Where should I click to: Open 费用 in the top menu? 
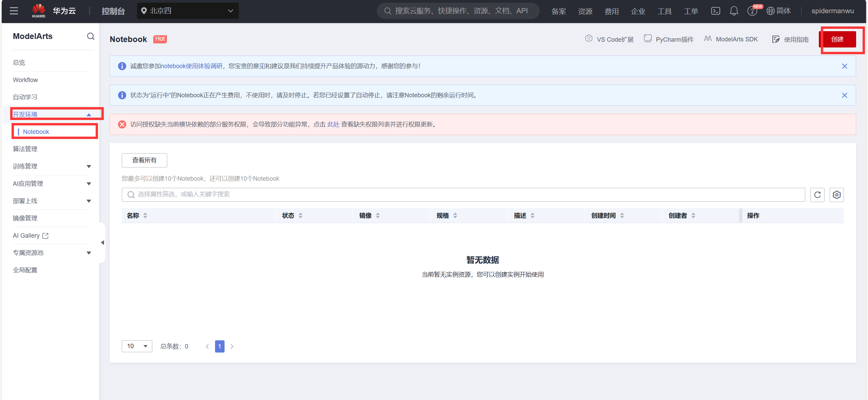coord(612,11)
